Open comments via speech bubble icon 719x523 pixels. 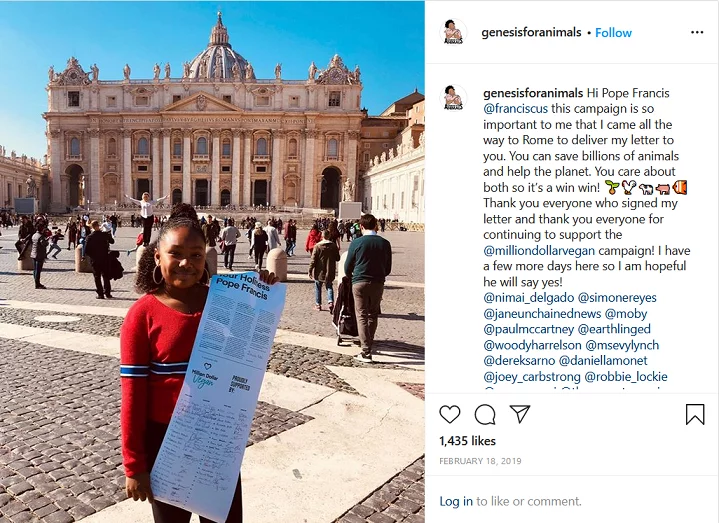point(485,414)
